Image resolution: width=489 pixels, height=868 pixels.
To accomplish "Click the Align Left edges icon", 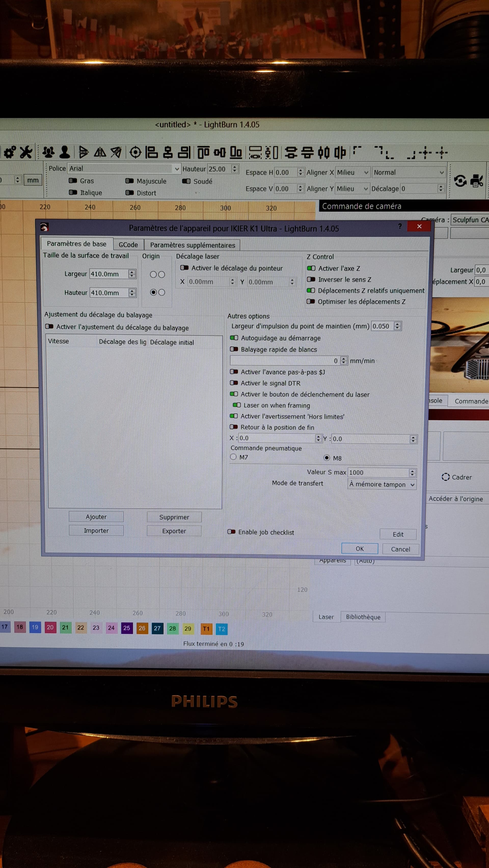I will pos(151,152).
